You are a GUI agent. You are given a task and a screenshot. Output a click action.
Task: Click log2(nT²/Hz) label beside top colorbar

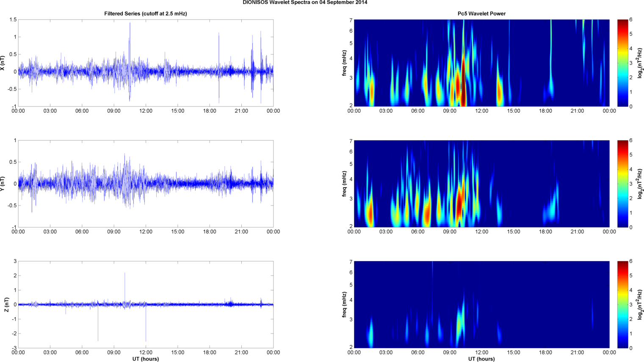coord(640,63)
